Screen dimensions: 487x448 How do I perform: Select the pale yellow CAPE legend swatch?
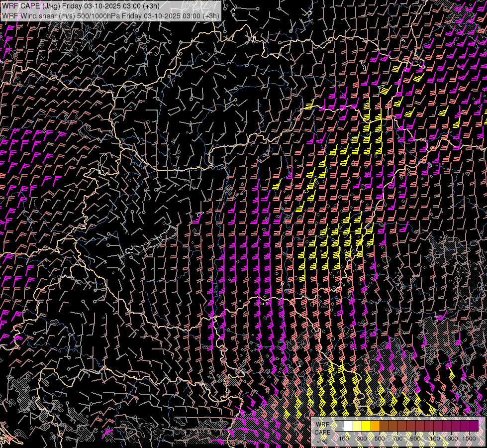(x=358, y=426)
